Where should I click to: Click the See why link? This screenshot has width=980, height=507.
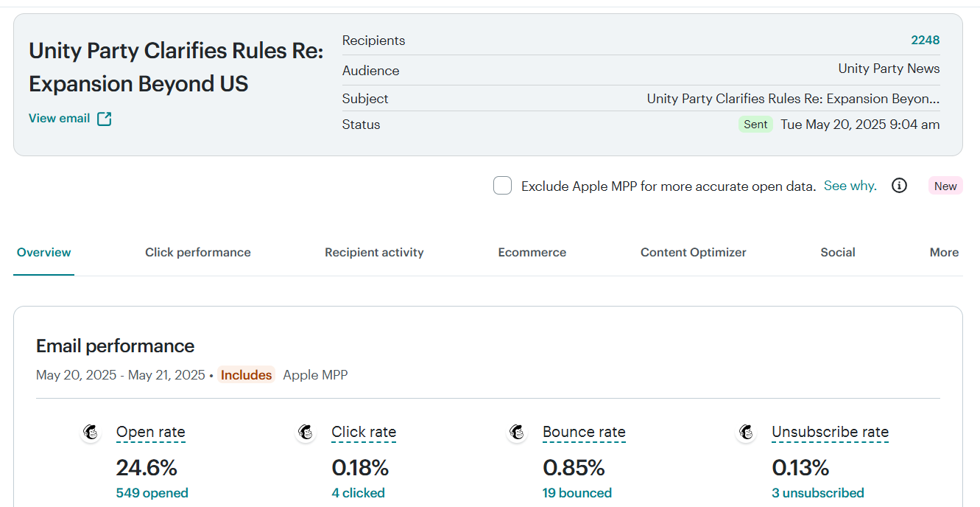pos(850,186)
